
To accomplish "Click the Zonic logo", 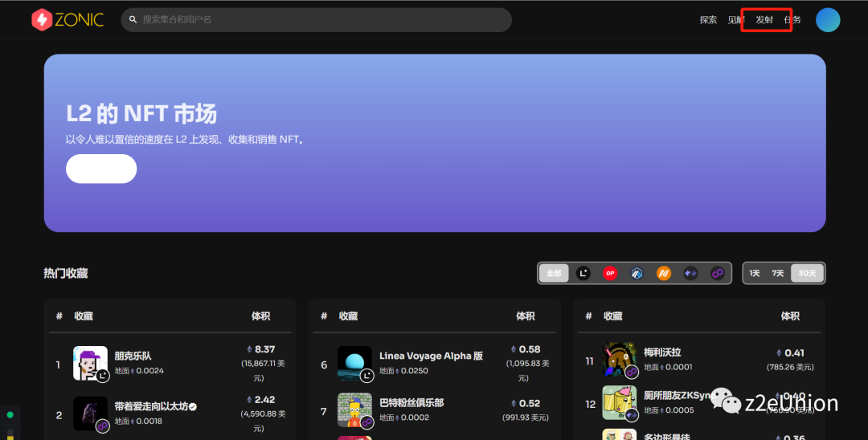I will (x=68, y=20).
